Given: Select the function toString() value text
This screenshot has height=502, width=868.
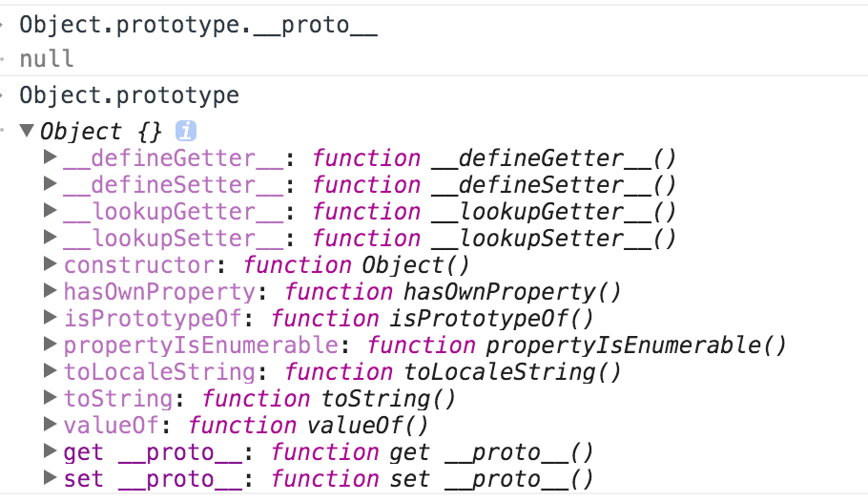Looking at the screenshot, I should [328, 399].
